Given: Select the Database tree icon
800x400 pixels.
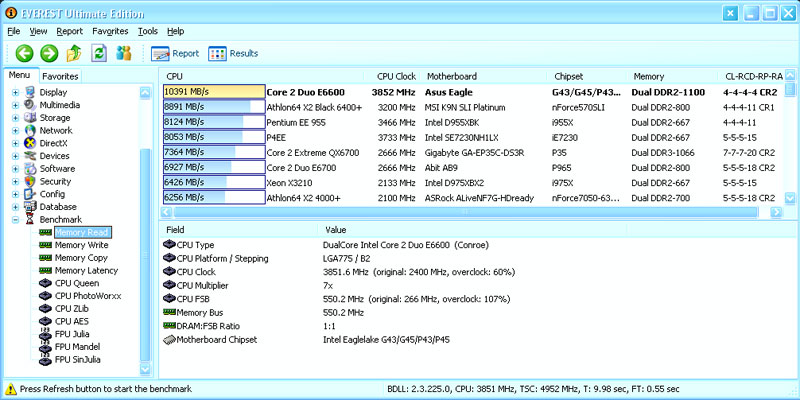Looking at the screenshot, I should [30, 207].
